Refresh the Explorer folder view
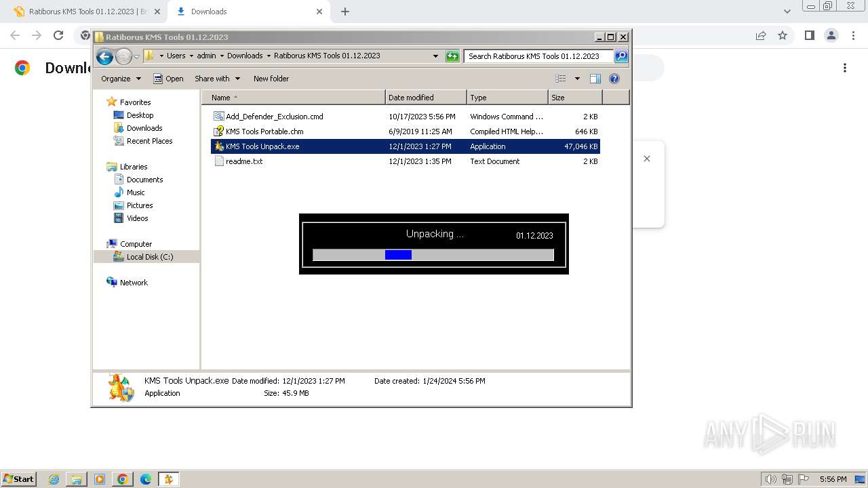 point(452,56)
